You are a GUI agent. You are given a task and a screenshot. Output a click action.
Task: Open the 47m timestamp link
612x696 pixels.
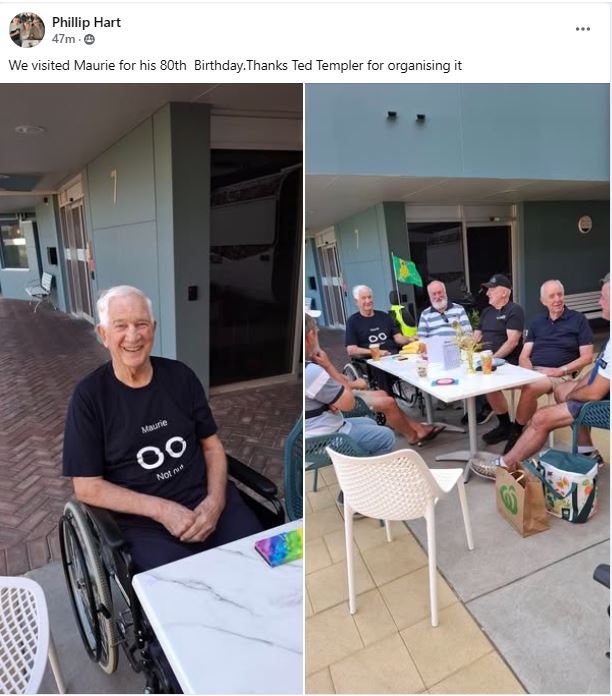point(63,40)
